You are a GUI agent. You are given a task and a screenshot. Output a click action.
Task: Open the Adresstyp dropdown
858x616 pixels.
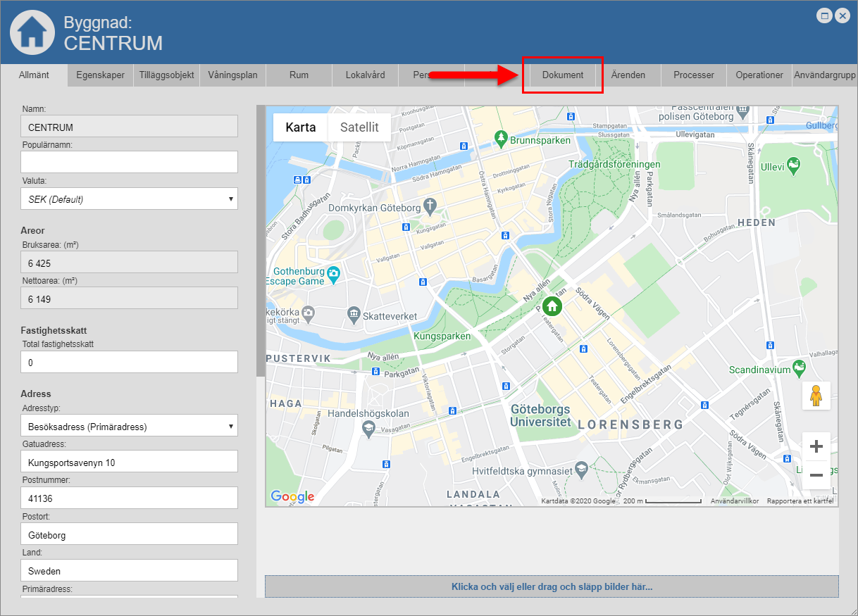(x=130, y=426)
